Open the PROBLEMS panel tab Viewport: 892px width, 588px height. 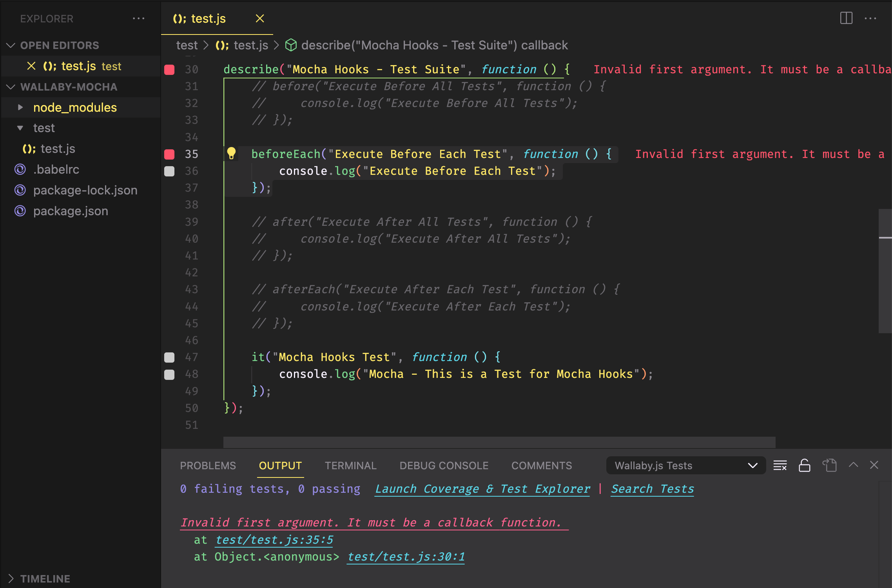coord(208,465)
